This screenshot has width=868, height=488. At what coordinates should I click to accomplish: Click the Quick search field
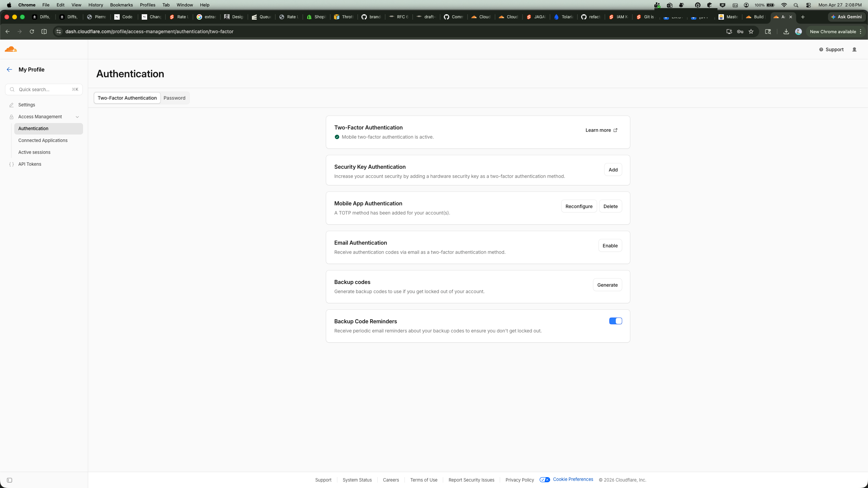pyautogui.click(x=44, y=89)
